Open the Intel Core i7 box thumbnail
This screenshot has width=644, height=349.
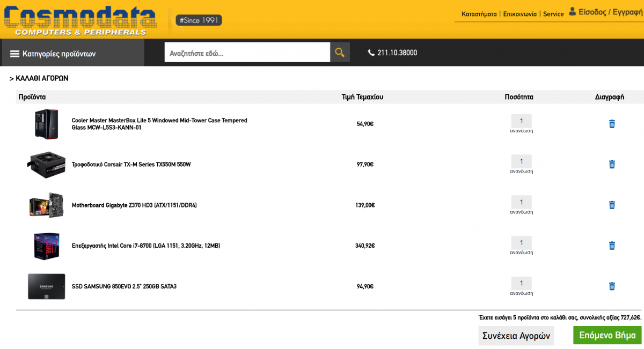(x=46, y=246)
